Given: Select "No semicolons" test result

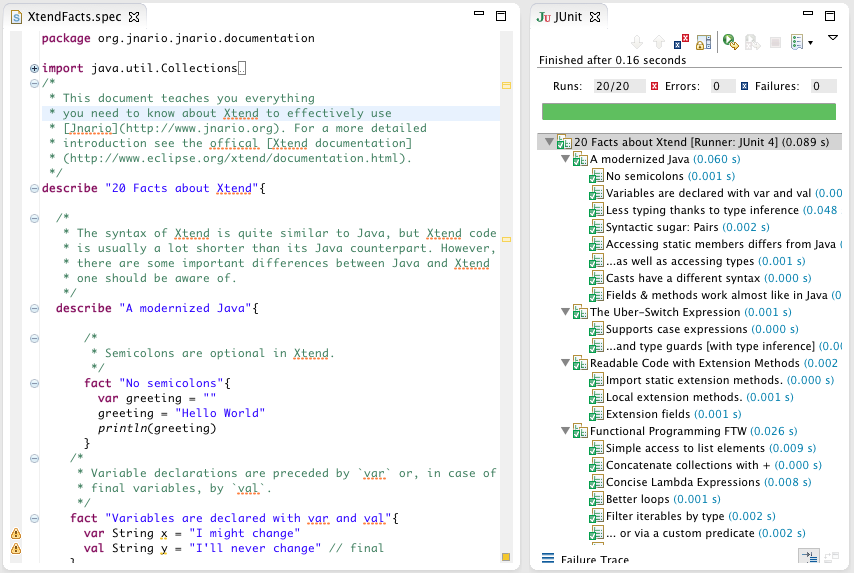Looking at the screenshot, I should [x=662, y=176].
